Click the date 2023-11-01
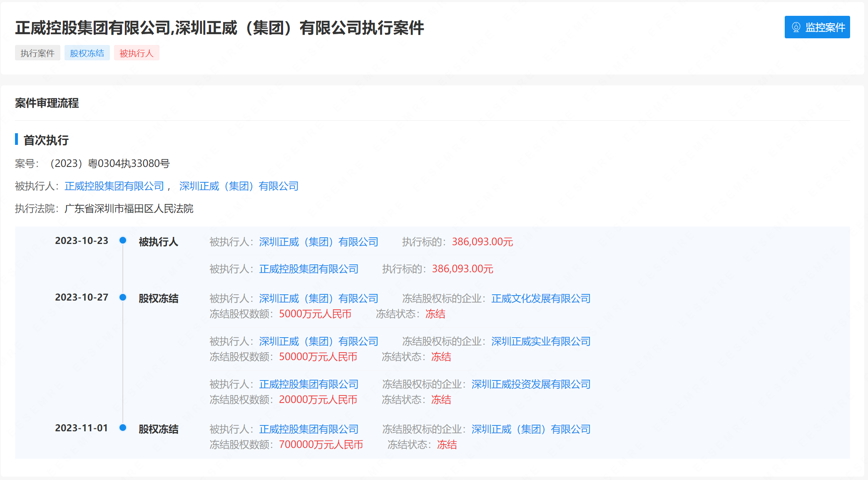This screenshot has width=868, height=480. pyautogui.click(x=82, y=428)
